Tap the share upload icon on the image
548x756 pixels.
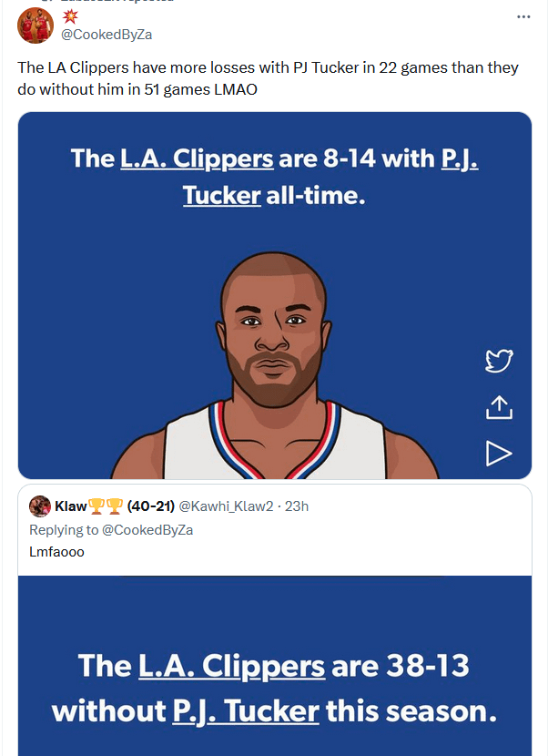499,407
